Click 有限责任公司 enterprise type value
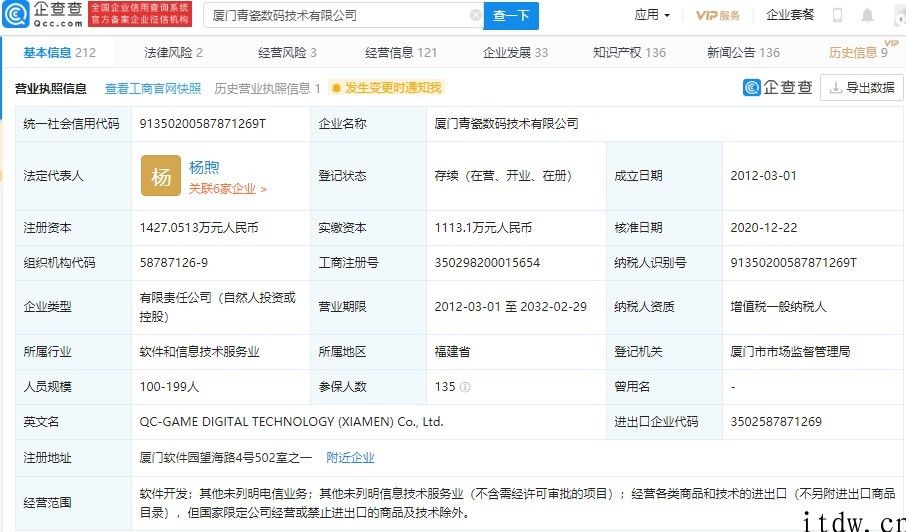The height and width of the screenshot is (532, 906). 218,307
